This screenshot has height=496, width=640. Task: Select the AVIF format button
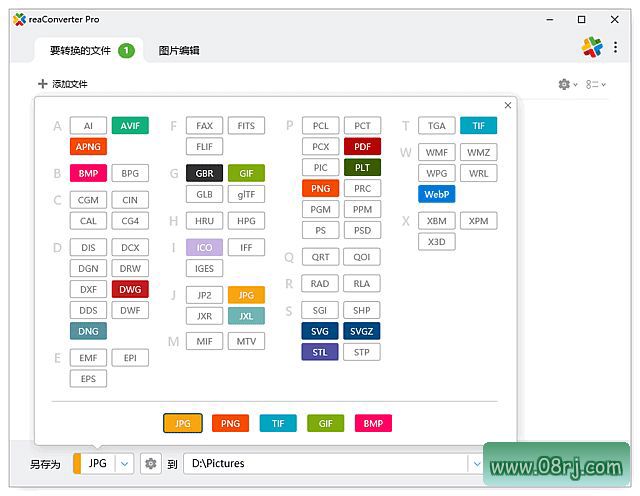(x=130, y=126)
